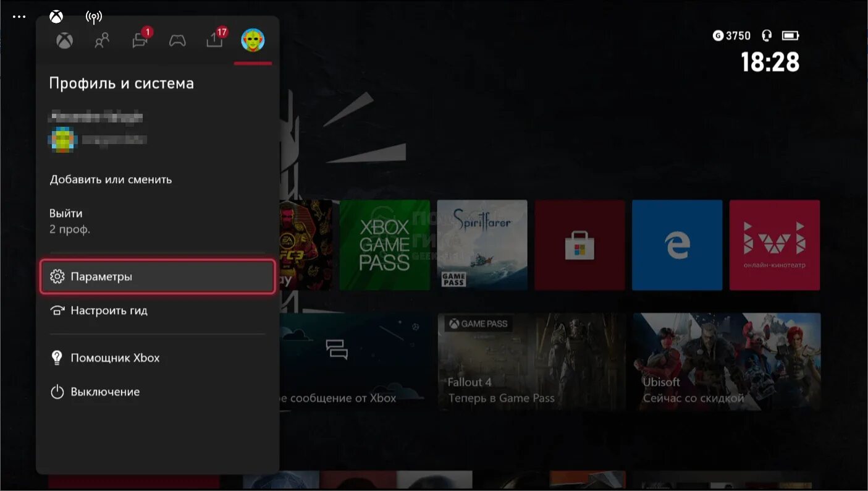
Task: Click the power icon beside Выключение
Action: pos(57,392)
